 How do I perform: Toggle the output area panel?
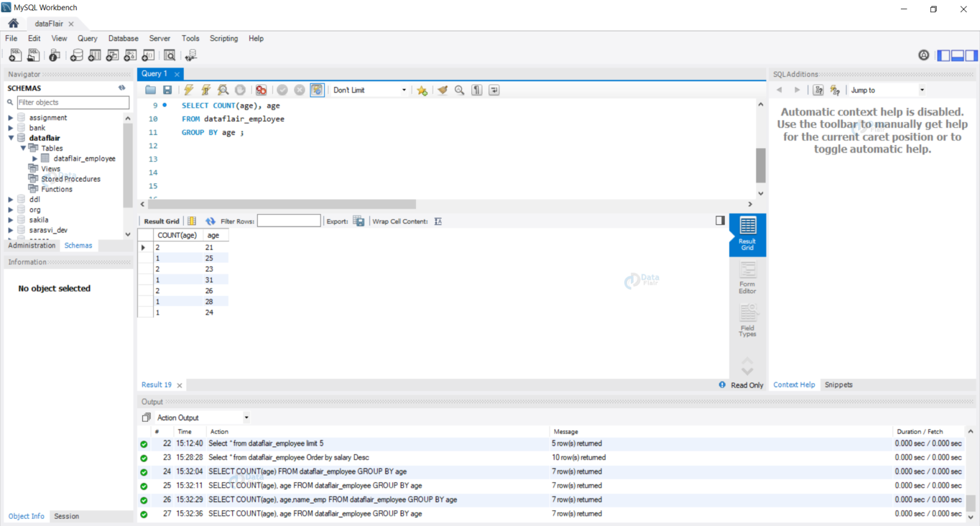tap(958, 56)
